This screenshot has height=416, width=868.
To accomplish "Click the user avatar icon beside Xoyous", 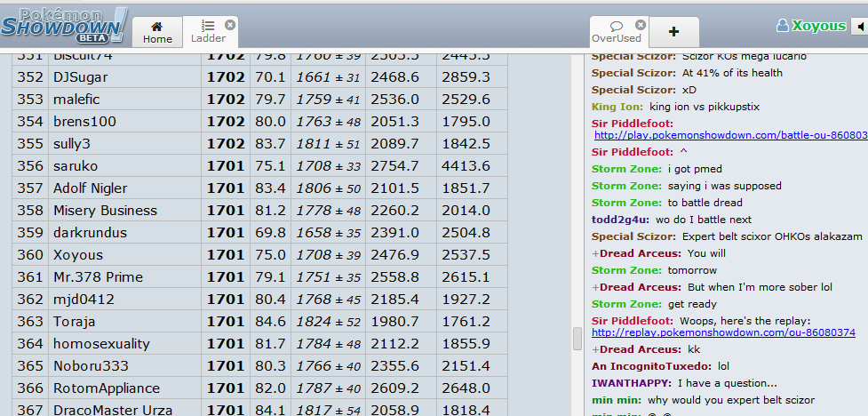I will coord(782,26).
